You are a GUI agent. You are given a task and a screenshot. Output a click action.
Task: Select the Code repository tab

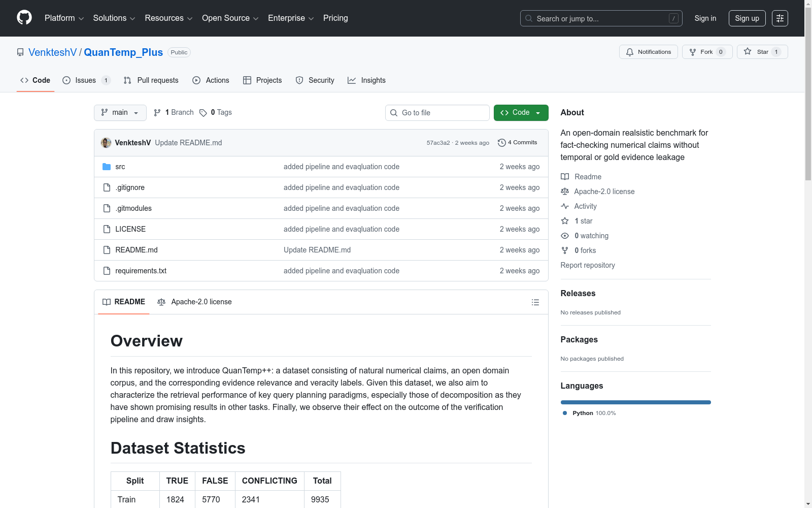36,80
